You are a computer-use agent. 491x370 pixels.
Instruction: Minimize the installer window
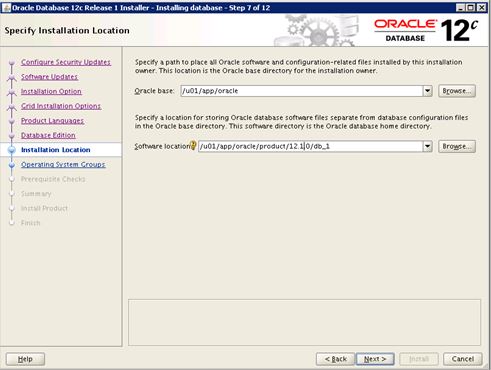461,8
